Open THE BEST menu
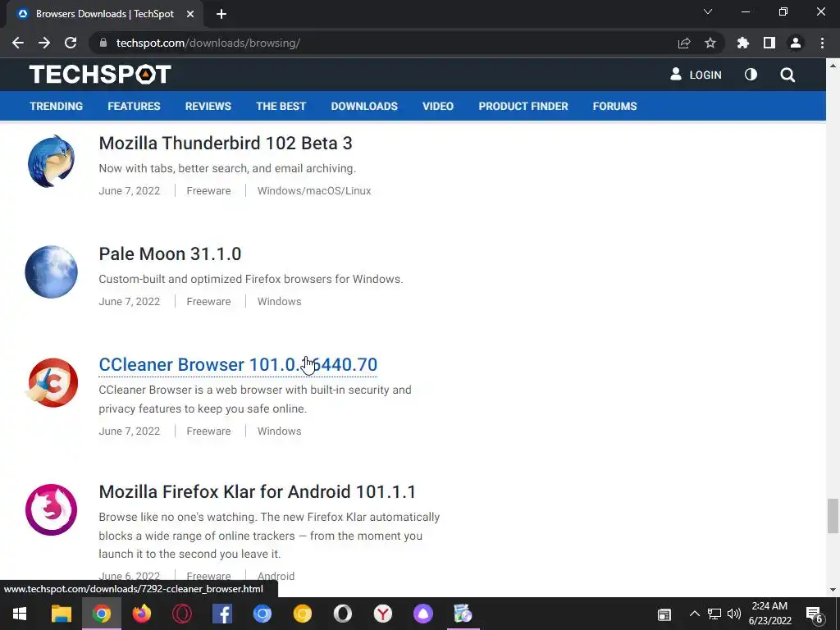This screenshot has height=630, width=840. pyautogui.click(x=281, y=106)
